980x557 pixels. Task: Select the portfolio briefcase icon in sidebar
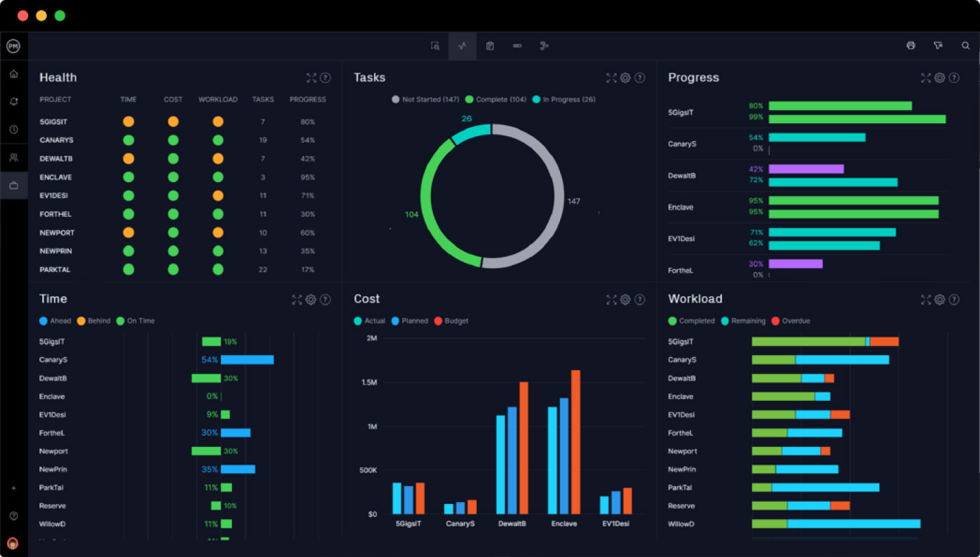coord(14,184)
